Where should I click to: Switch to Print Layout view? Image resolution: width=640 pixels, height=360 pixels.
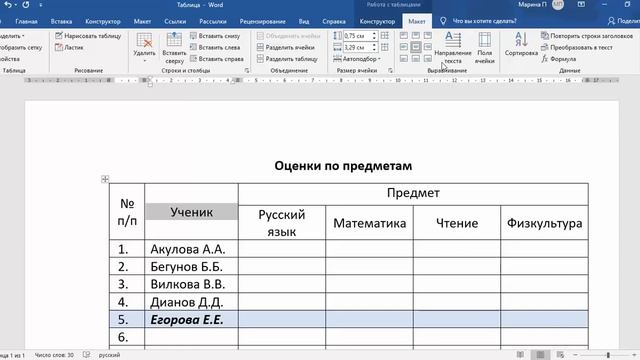(540, 355)
